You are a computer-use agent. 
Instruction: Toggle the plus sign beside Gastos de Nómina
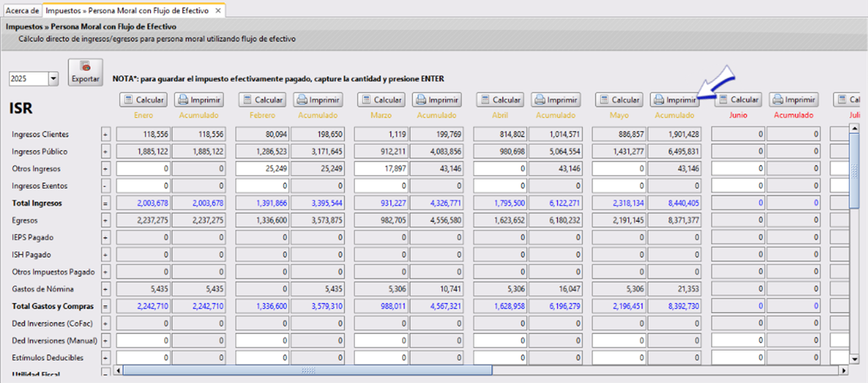click(106, 289)
